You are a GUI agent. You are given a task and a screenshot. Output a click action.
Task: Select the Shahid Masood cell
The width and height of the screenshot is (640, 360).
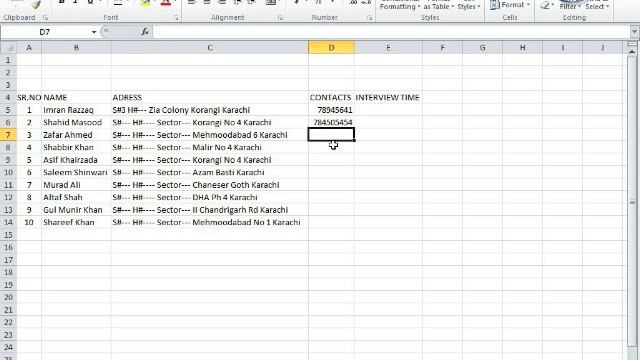coord(76,122)
